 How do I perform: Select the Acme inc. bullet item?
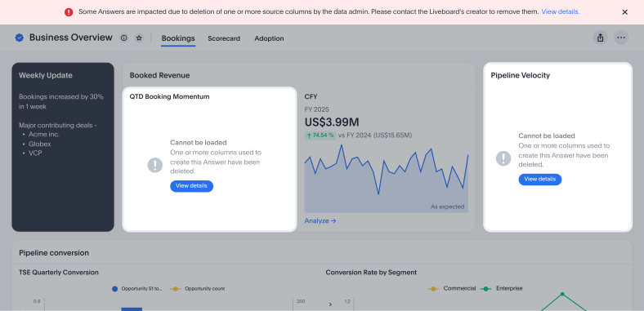click(44, 134)
